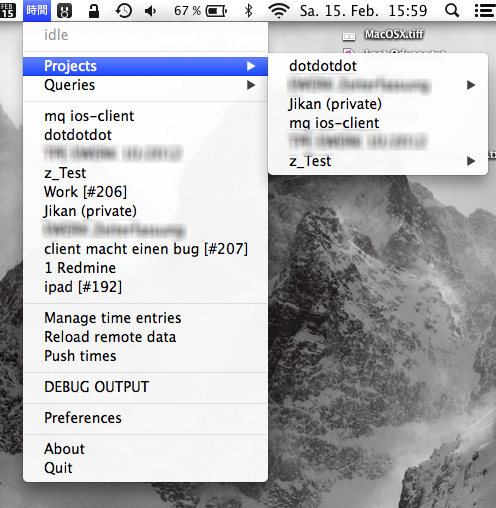The height and width of the screenshot is (508, 496).
Task: Select Jikan (private) in the Projects submenu
Action: pyautogui.click(x=378, y=104)
